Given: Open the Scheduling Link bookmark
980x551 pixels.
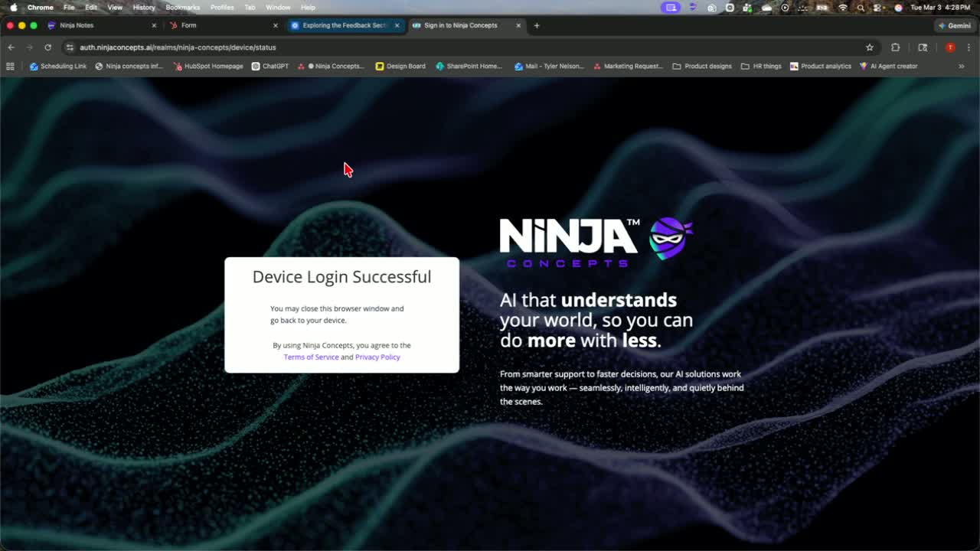Looking at the screenshot, I should [x=57, y=67].
